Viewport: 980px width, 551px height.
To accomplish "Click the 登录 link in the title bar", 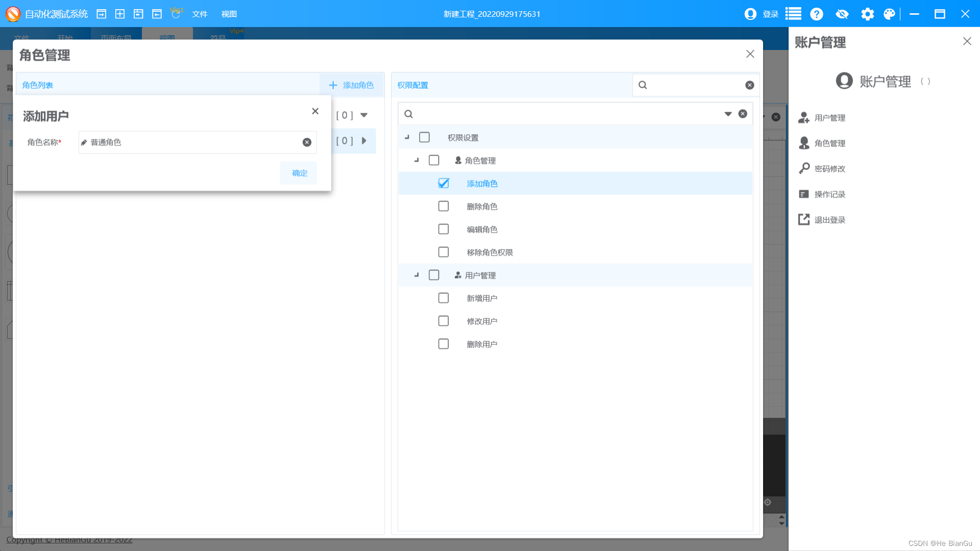I will (x=771, y=14).
